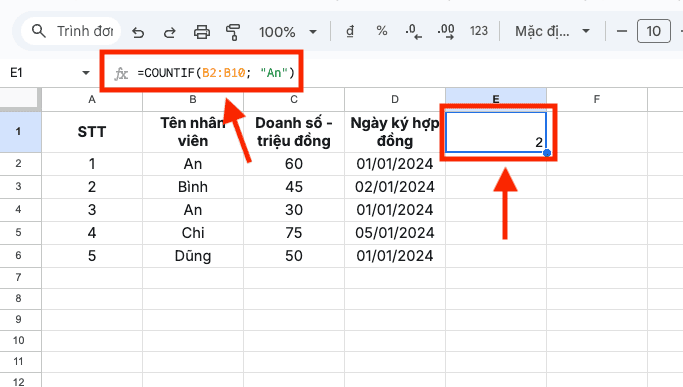Click sales cell with value 30

tap(294, 210)
